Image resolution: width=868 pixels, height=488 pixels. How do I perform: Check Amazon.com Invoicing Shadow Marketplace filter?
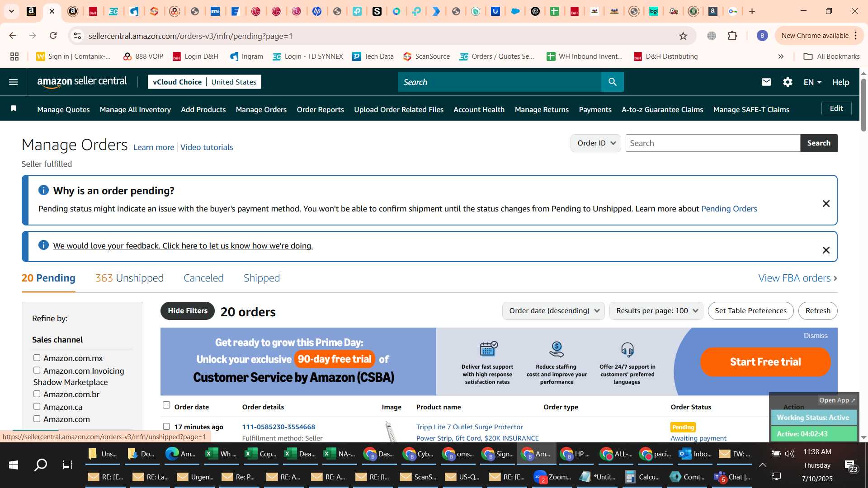[37, 371]
